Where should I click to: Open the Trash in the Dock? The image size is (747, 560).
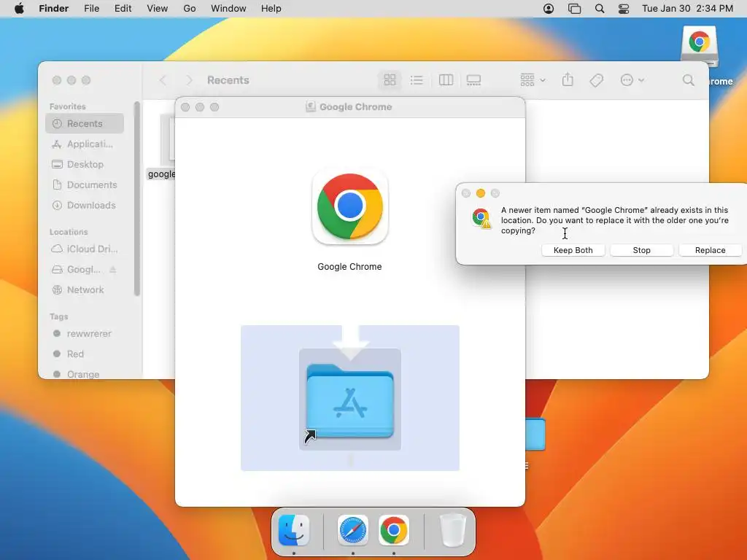coord(452,530)
